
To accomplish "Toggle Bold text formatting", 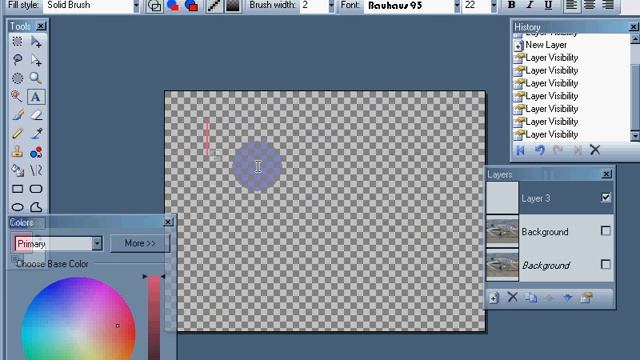I will point(511,5).
